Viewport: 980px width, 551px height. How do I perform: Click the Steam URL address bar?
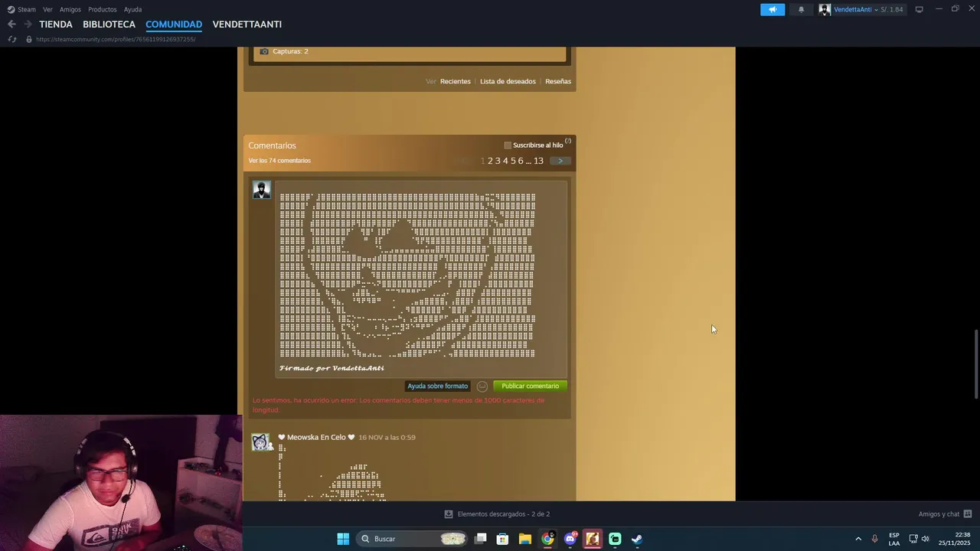[x=115, y=39]
